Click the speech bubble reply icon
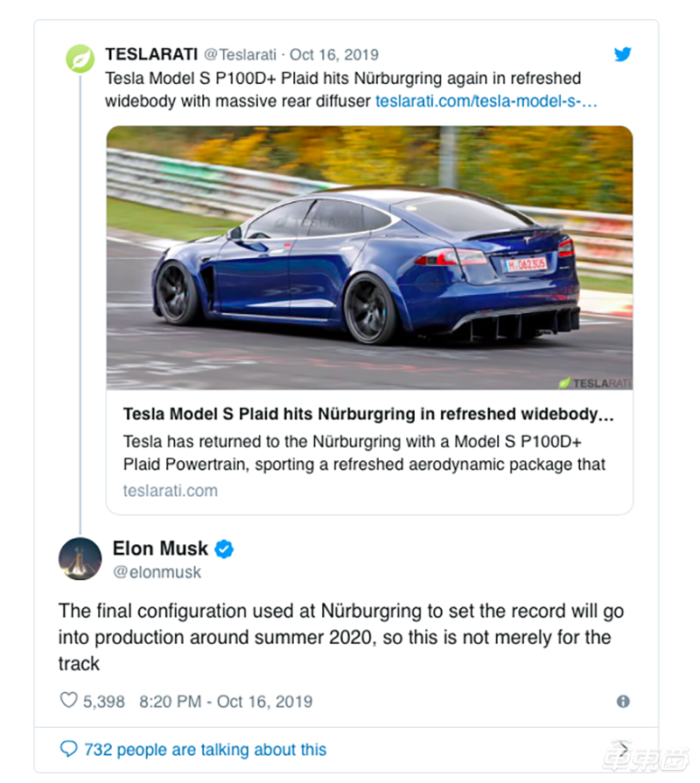 click(68, 749)
